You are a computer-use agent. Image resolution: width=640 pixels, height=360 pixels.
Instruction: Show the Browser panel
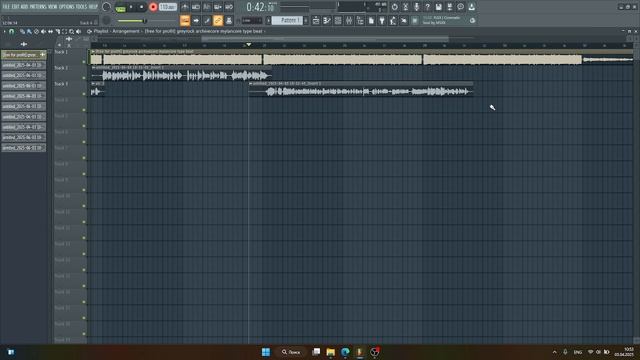(x=360, y=20)
